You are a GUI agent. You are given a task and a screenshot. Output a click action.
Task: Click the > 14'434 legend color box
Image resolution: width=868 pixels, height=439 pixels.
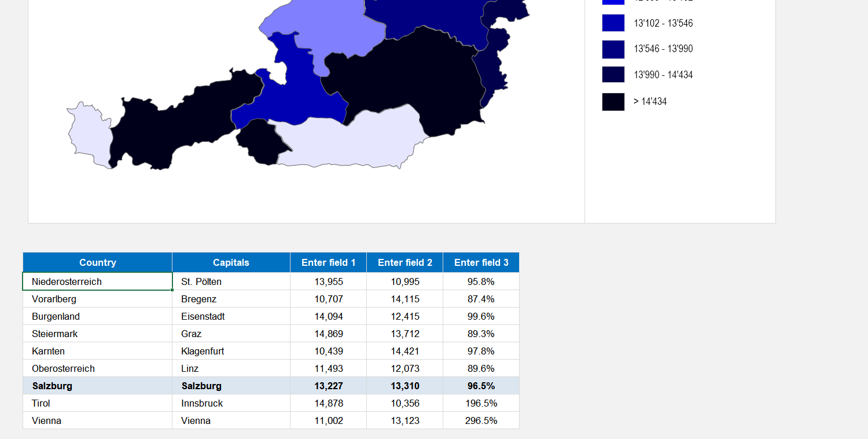coord(613,101)
